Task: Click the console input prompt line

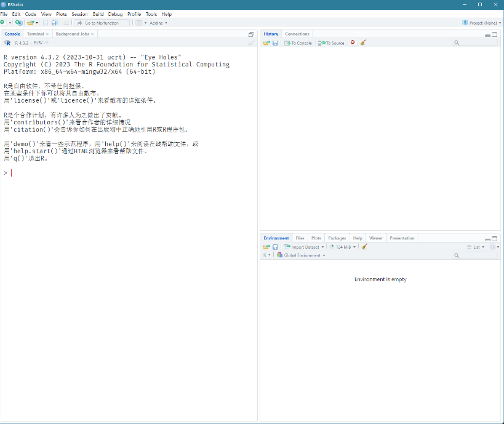Action: click(129, 173)
